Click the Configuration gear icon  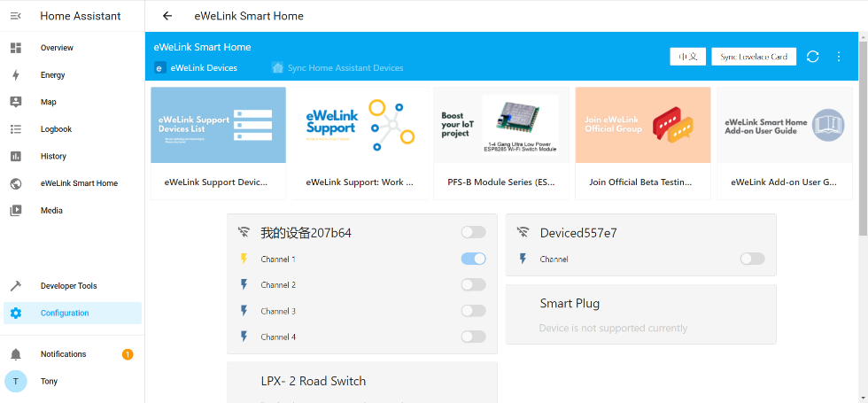pyautogui.click(x=16, y=313)
